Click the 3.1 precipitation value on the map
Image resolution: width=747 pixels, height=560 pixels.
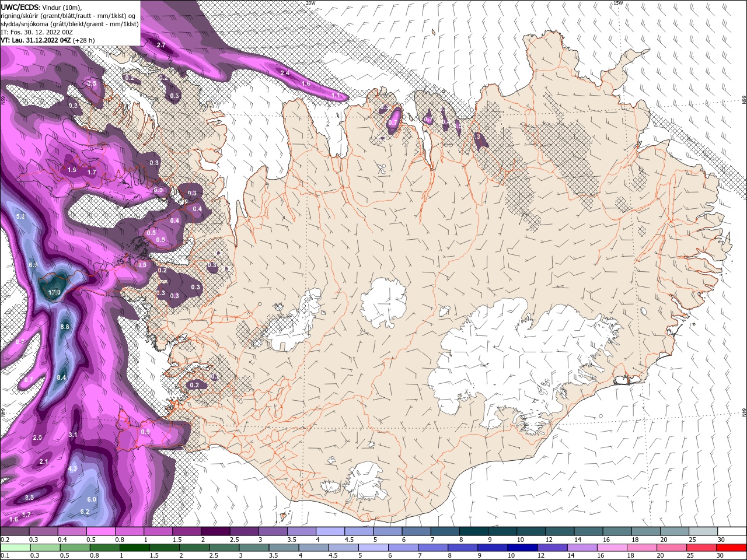[73, 435]
